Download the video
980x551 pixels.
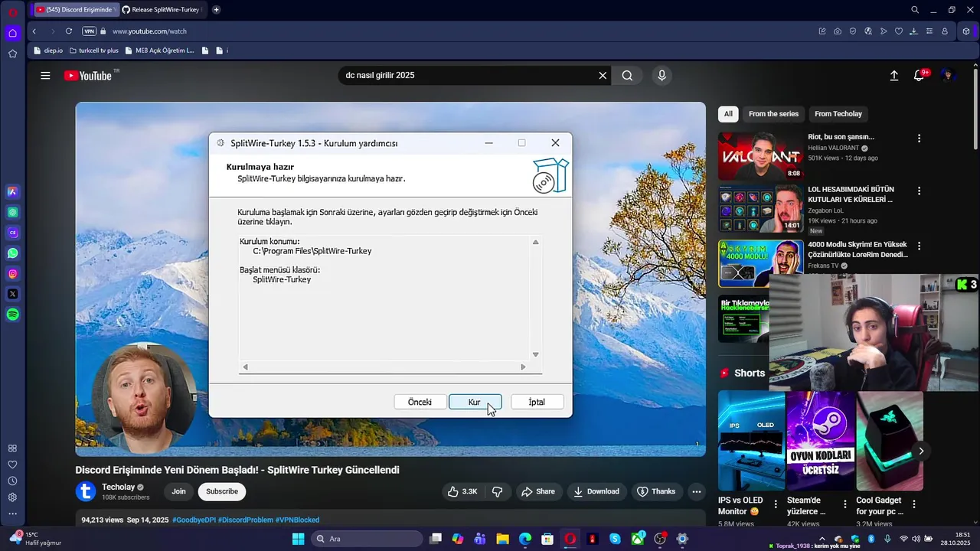pos(596,491)
